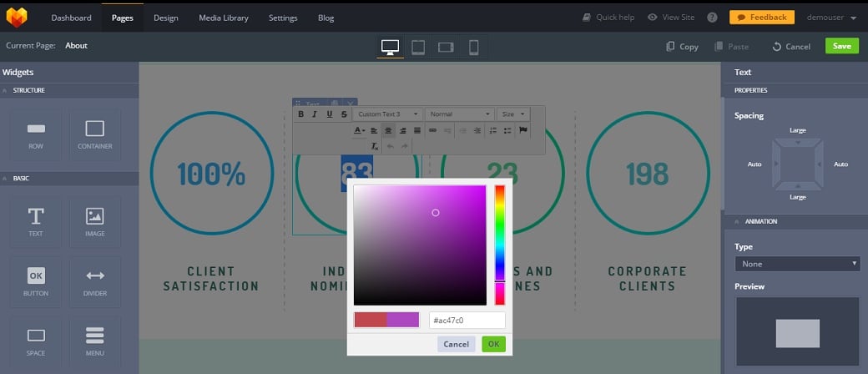868x374 pixels.
Task: Toggle bold in the text toolbar
Action: click(301, 114)
